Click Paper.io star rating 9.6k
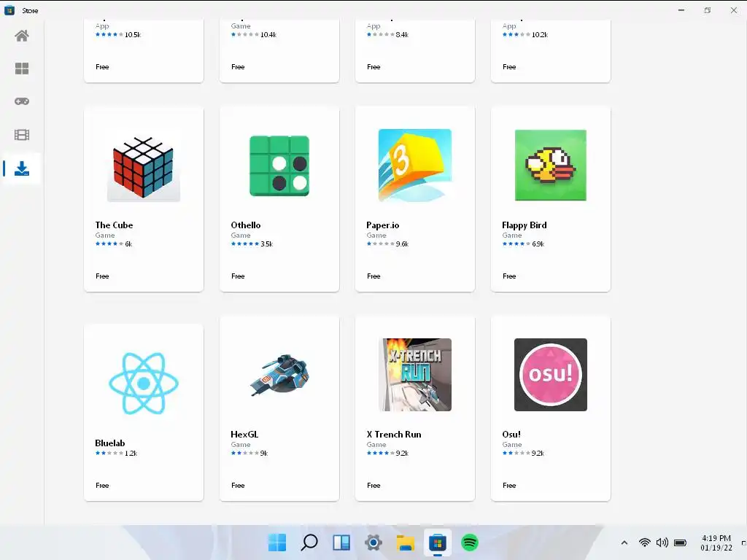Screen dimensions: 747x560 coord(388,244)
